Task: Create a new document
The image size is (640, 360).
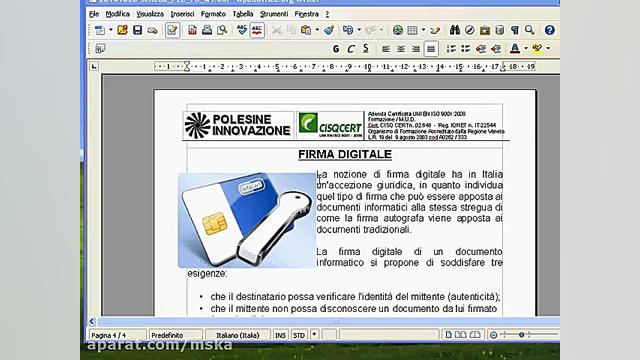Action: point(100,30)
